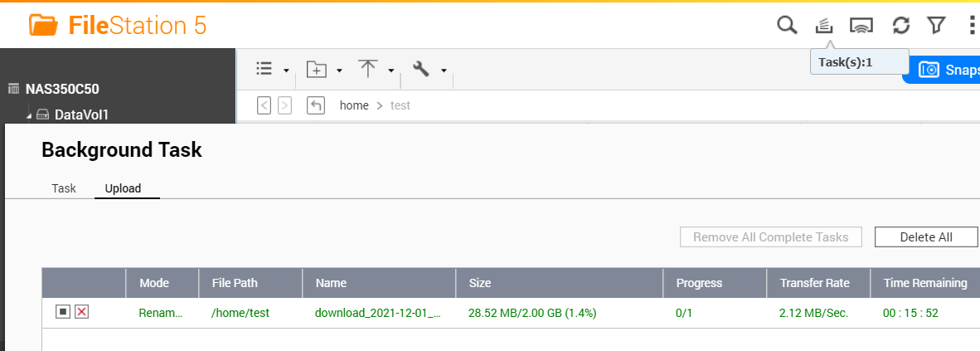The image size is (980, 351).
Task: Switch to the Task tab
Action: (64, 188)
